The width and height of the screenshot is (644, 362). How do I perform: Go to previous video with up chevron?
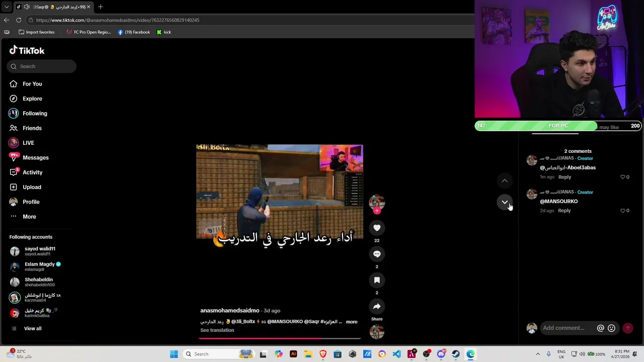click(x=505, y=180)
